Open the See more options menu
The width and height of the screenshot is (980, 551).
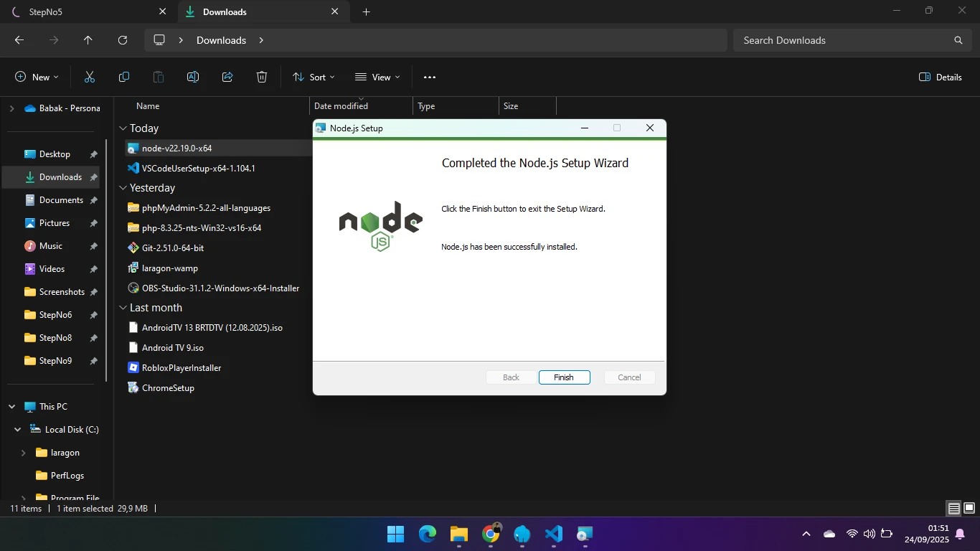430,77
